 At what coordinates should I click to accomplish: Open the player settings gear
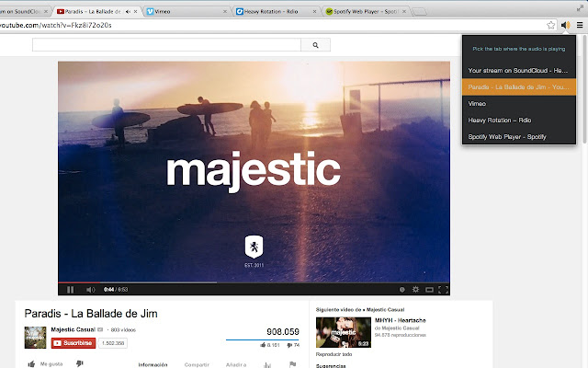tap(415, 290)
